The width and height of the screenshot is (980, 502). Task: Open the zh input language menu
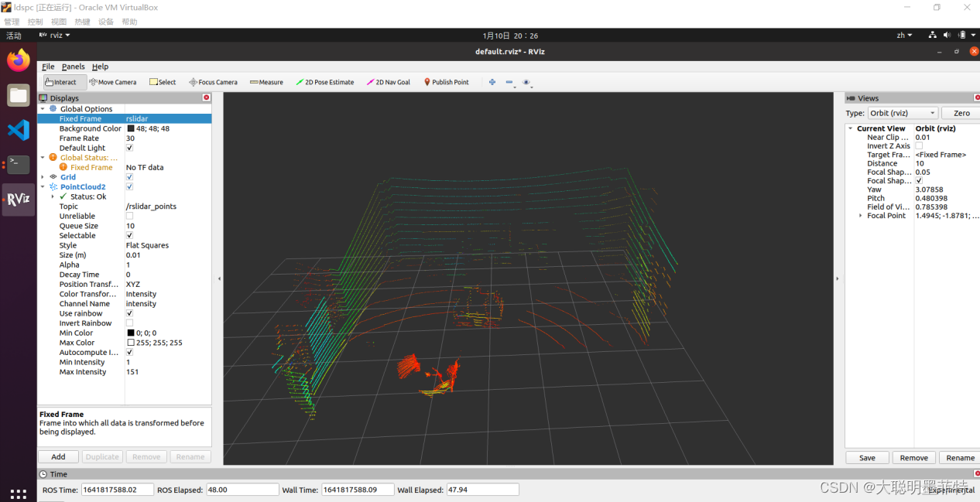tap(904, 35)
